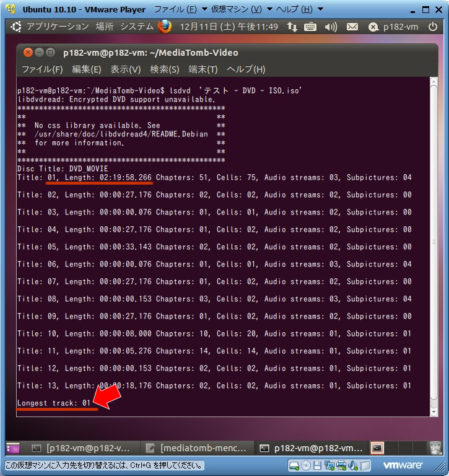The height and width of the screenshot is (476, 449).
Task: Click the 'Encrypted DVD support unavailable' line
Action: pos(116,99)
